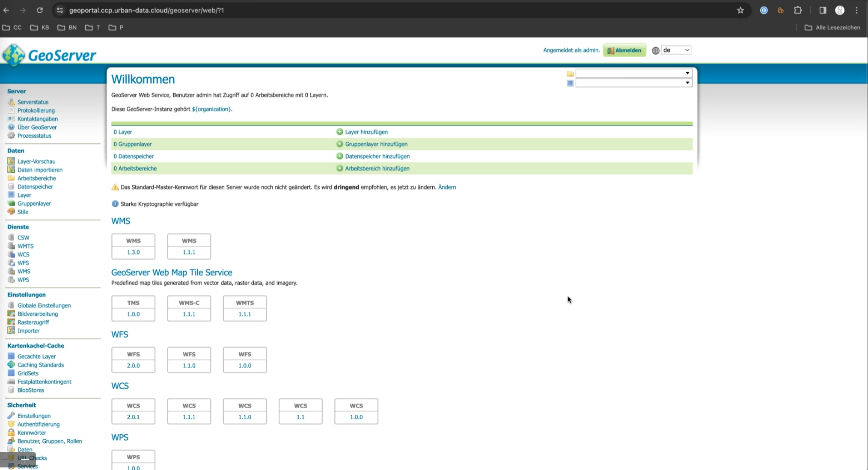Click the Daten importieren icon
Screen dimensions: 868x470
pyautogui.click(x=11, y=170)
